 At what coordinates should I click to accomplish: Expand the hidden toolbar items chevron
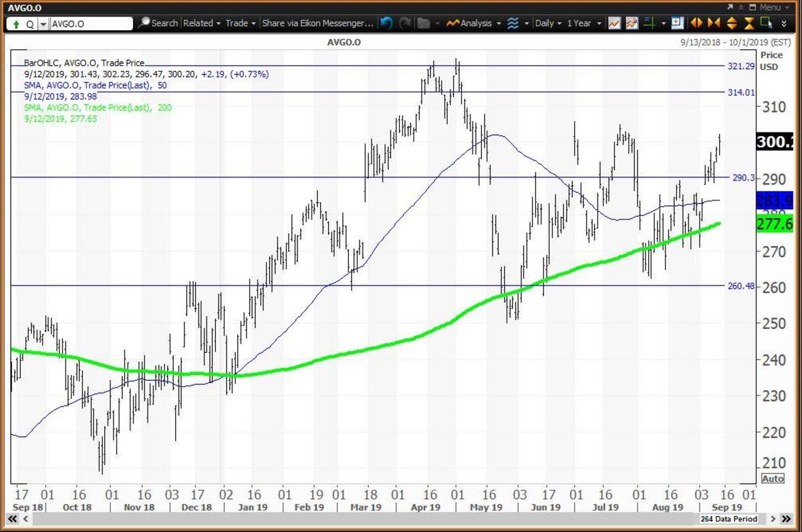click(784, 23)
